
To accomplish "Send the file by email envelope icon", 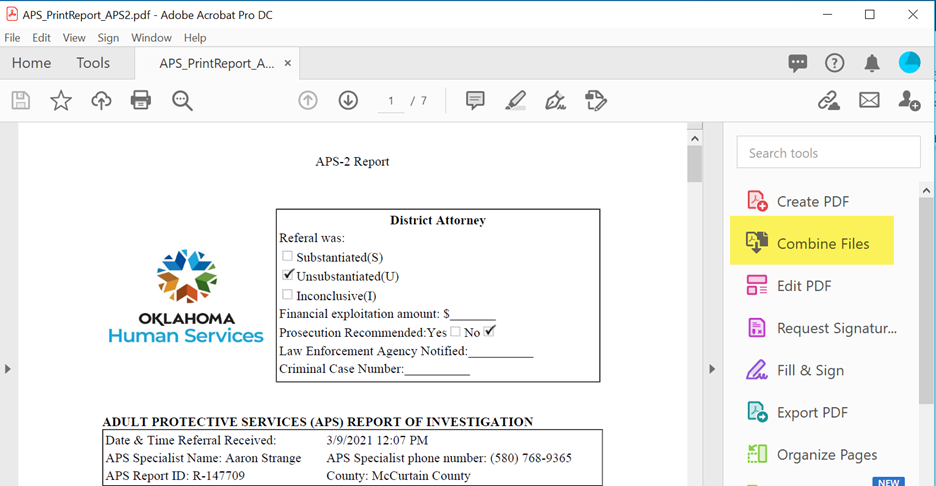I will click(x=869, y=100).
